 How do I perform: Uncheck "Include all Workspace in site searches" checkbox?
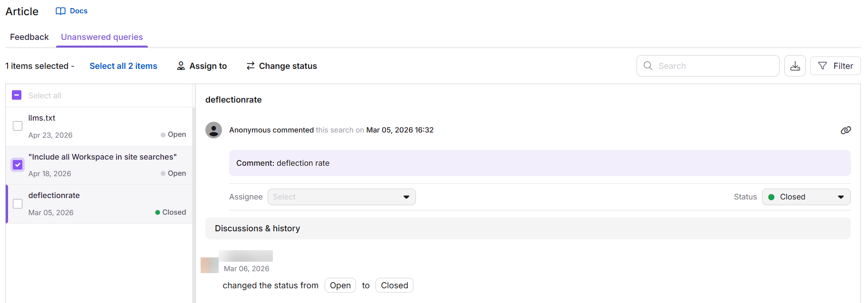pos(18,165)
